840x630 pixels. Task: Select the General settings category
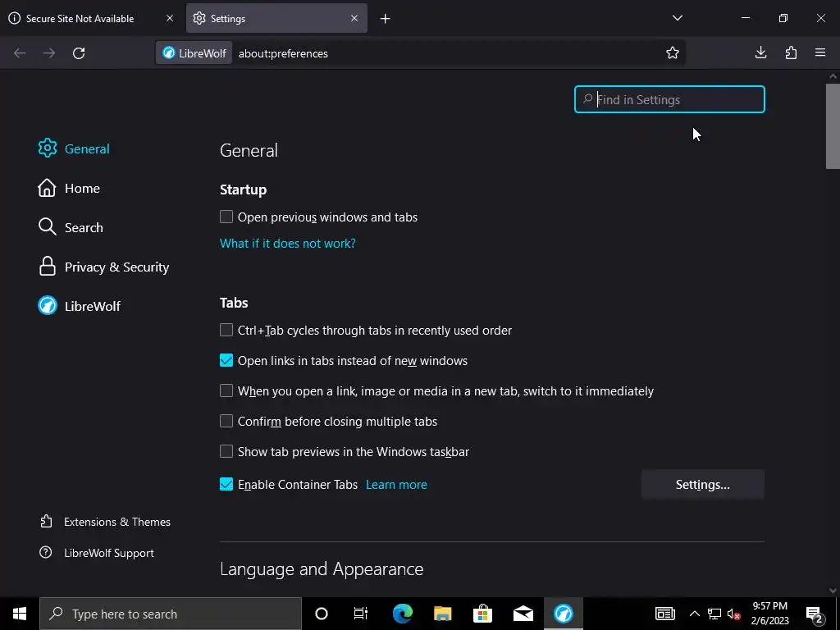coord(74,148)
